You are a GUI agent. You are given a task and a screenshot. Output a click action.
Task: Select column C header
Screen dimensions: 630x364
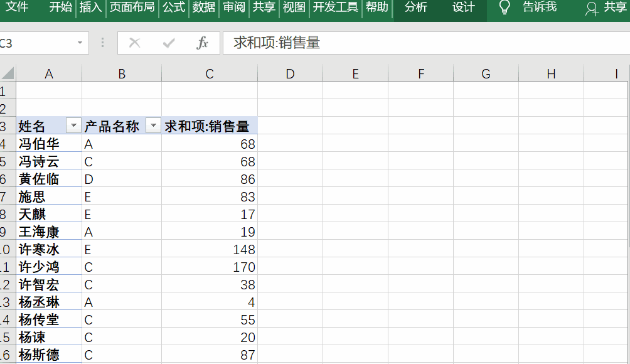click(x=210, y=73)
